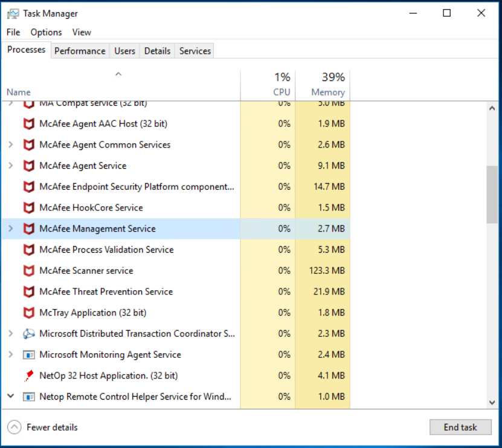
Task: Switch to the Details tab
Action: (x=157, y=51)
